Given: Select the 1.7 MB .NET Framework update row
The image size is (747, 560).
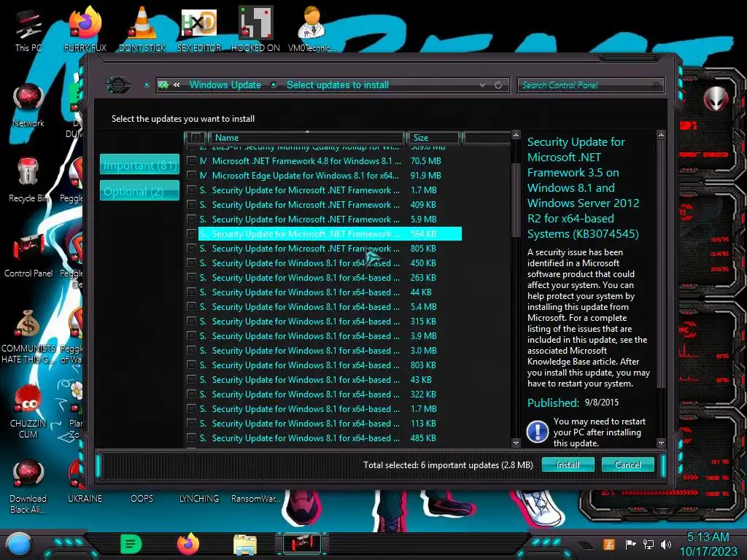Looking at the screenshot, I should point(324,190).
